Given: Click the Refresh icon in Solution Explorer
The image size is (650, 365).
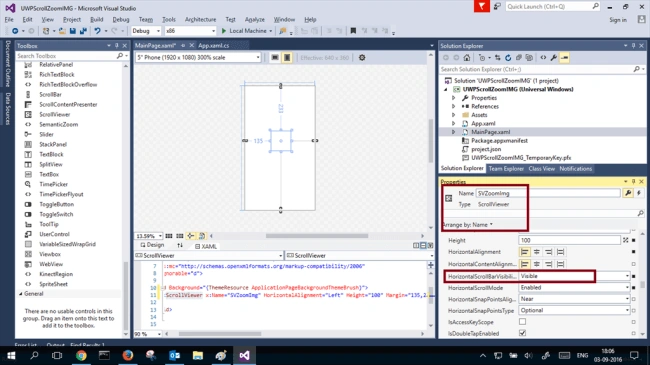Looking at the screenshot, I should pyautogui.click(x=508, y=58).
